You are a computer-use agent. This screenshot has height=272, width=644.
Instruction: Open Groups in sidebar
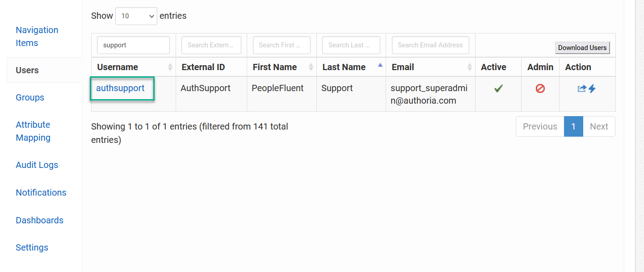(30, 97)
